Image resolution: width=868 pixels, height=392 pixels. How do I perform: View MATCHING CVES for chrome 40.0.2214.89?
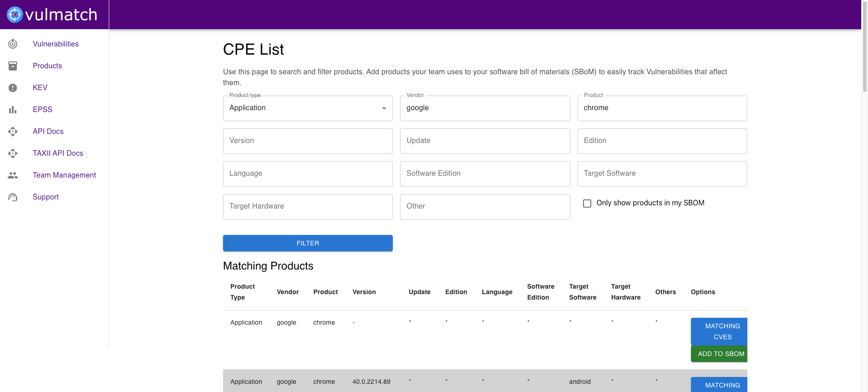[719, 385]
